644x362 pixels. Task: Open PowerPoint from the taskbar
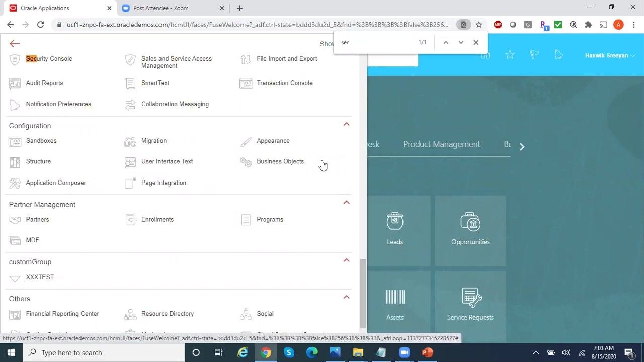428,353
